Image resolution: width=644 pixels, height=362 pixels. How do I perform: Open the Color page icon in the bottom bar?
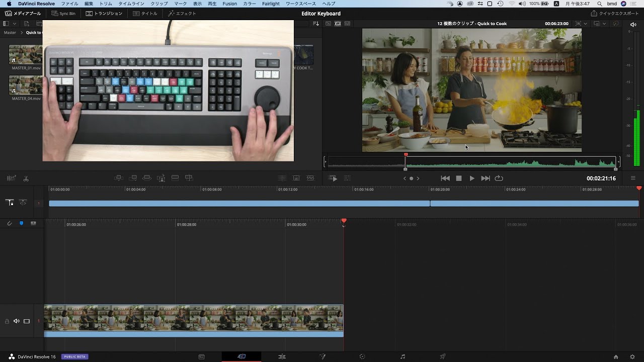(x=362, y=356)
